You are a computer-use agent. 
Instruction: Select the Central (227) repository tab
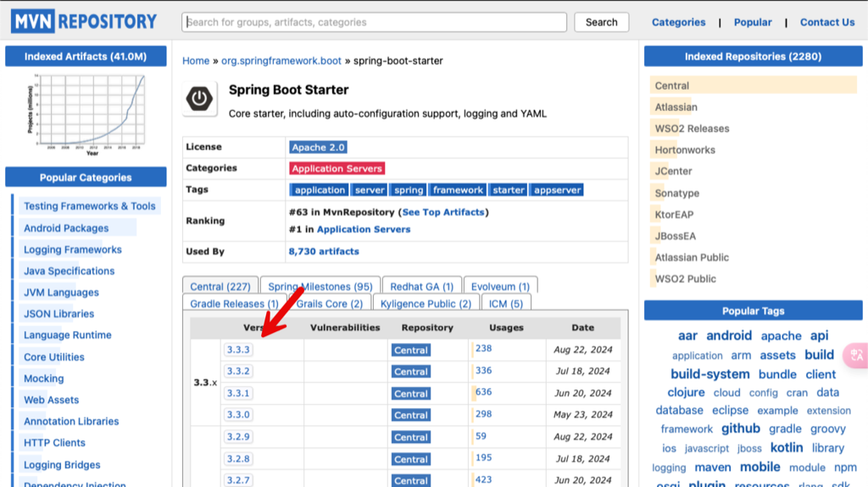pyautogui.click(x=220, y=286)
